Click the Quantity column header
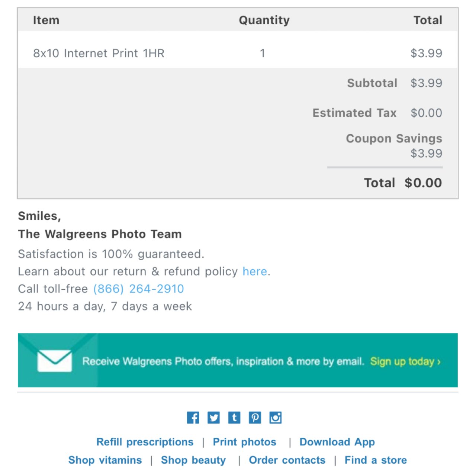This screenshot has height=476, width=476. coord(264,20)
